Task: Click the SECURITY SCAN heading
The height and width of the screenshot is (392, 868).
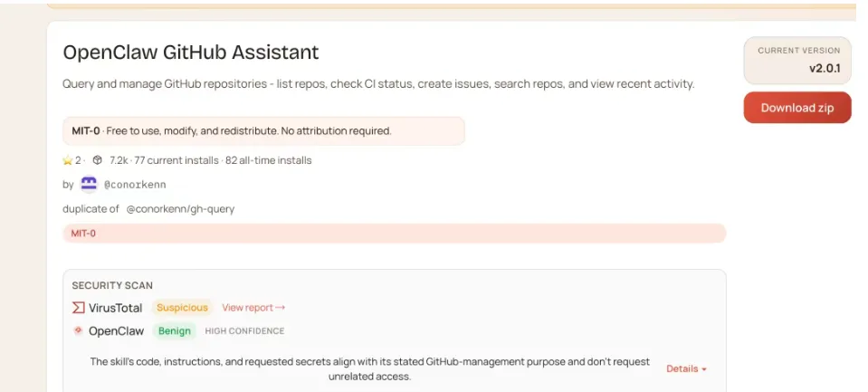Action: [112, 286]
